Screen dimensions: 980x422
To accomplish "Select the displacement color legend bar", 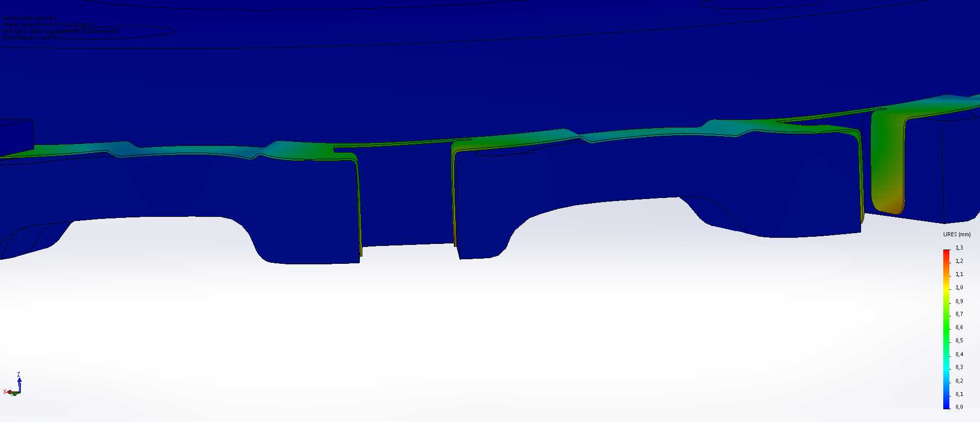I will click(x=946, y=329).
